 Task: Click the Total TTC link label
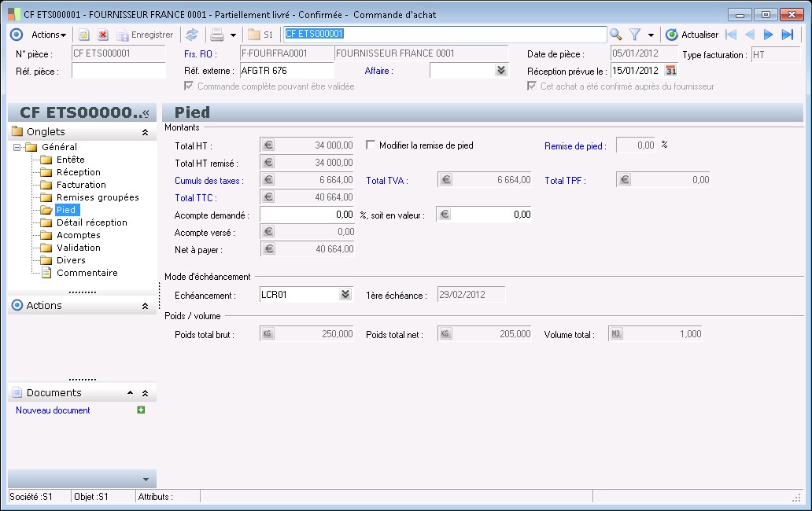[196, 198]
